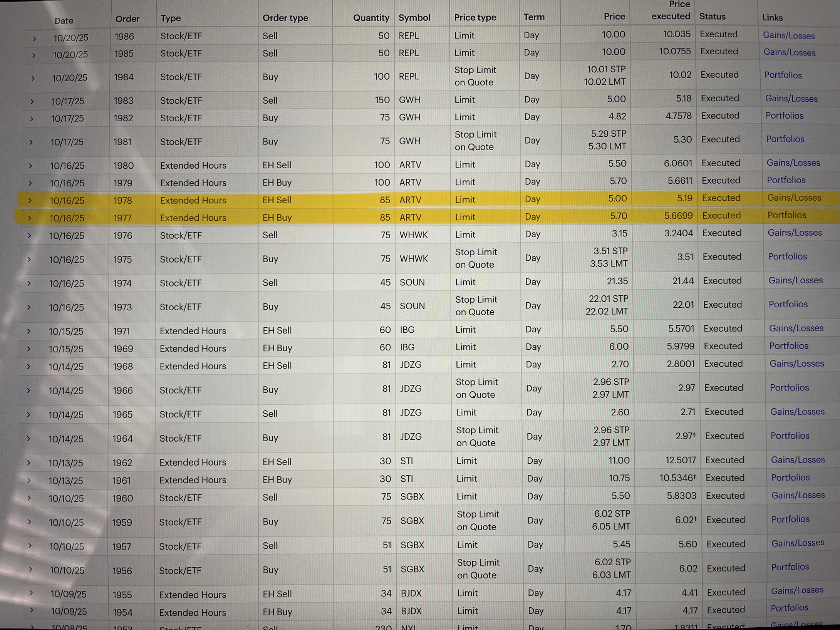The height and width of the screenshot is (630, 840).
Task: Expand the highlighted order 1978 row
Action: pyautogui.click(x=30, y=201)
